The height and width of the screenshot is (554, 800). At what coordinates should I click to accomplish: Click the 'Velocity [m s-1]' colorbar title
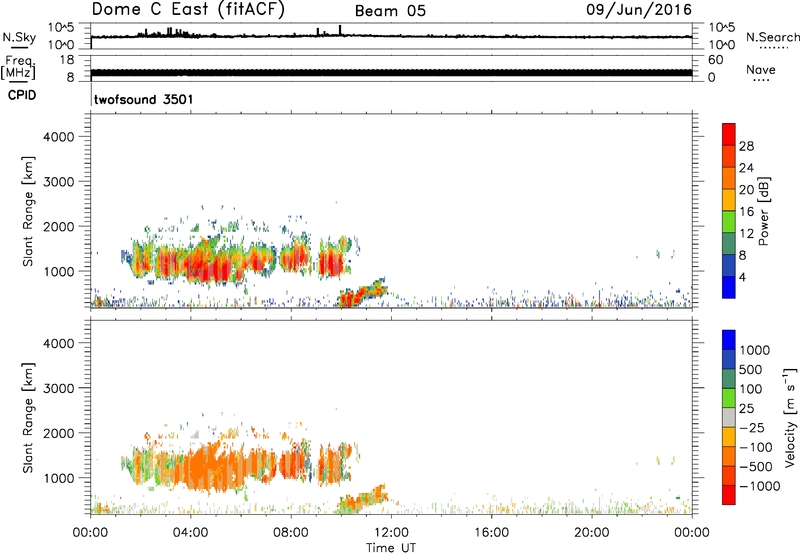point(790,417)
